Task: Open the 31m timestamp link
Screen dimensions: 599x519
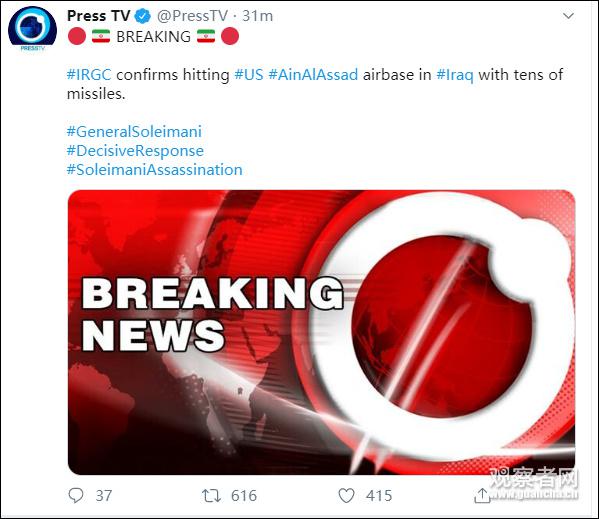Action: point(258,16)
